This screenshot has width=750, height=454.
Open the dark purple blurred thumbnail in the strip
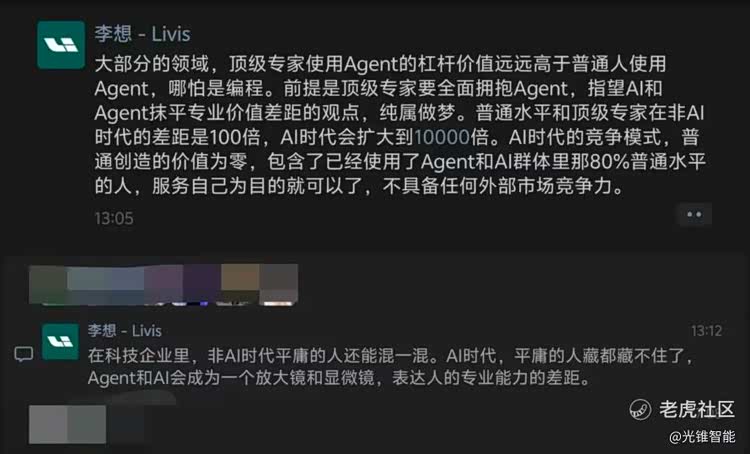pyautogui.click(x=201, y=285)
